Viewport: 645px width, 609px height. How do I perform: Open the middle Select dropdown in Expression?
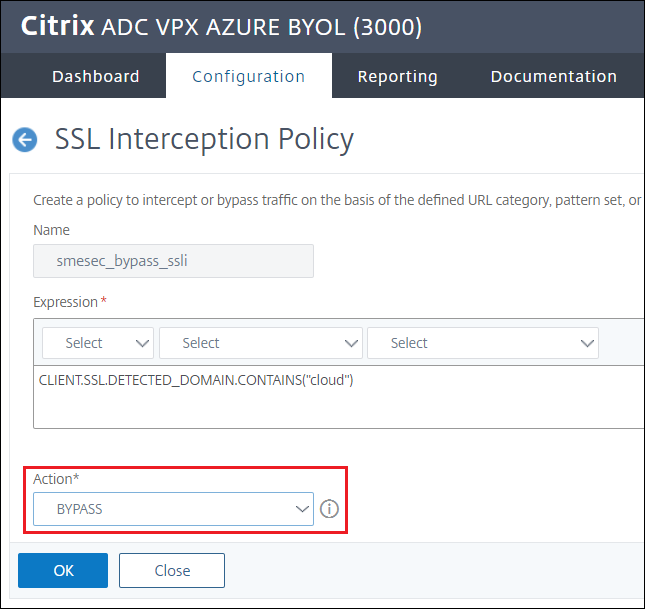click(x=260, y=342)
